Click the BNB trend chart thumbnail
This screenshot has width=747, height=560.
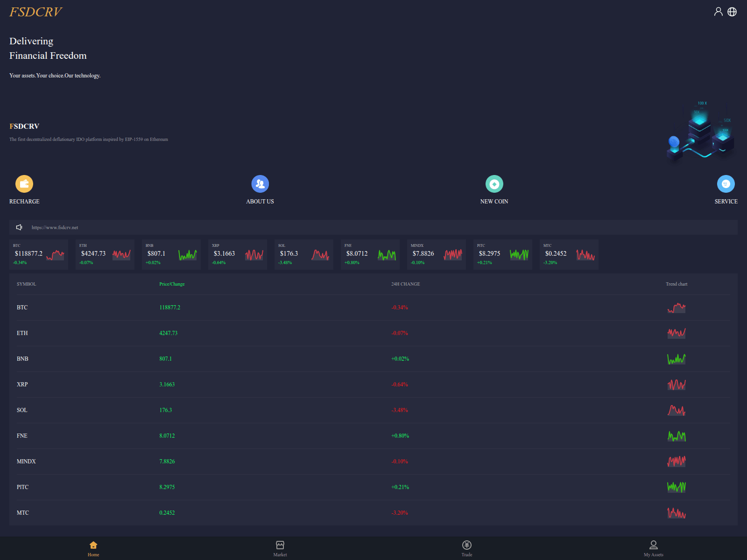676,359
